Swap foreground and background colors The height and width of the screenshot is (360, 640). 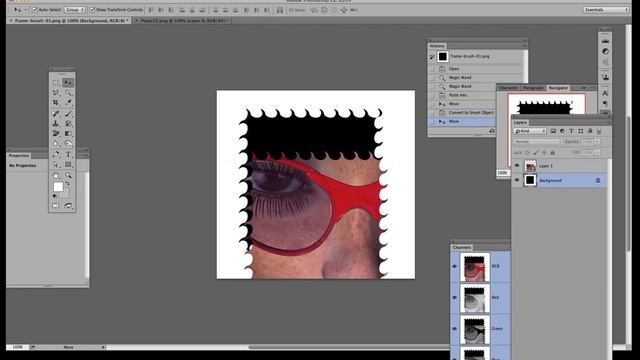(68, 184)
